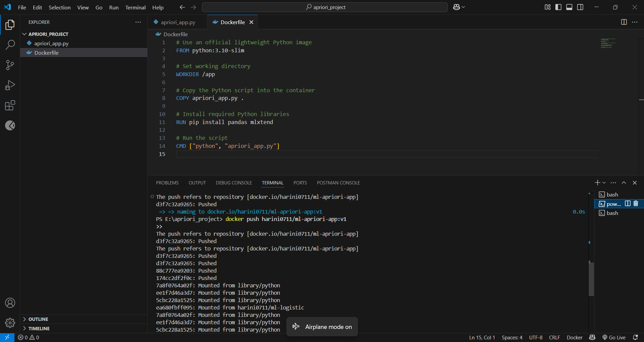Open the Run menu

click(x=114, y=7)
